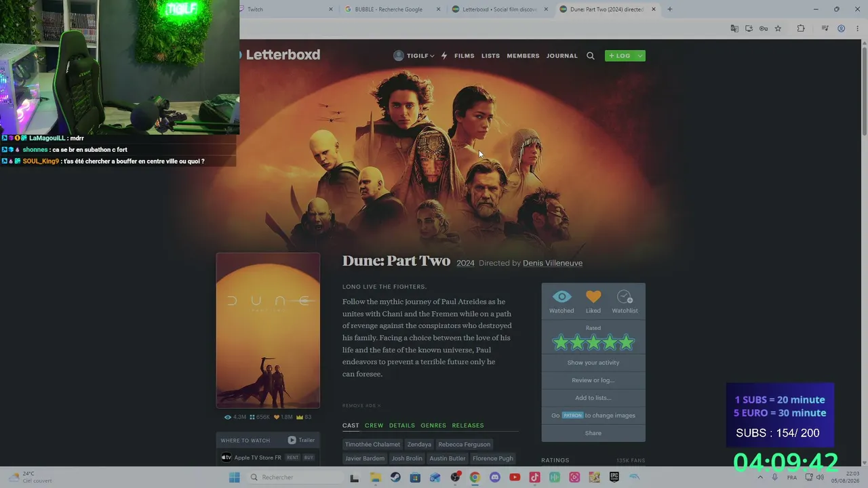Click the Josh Brolin cast tag
The image size is (868, 488).
[407, 459]
